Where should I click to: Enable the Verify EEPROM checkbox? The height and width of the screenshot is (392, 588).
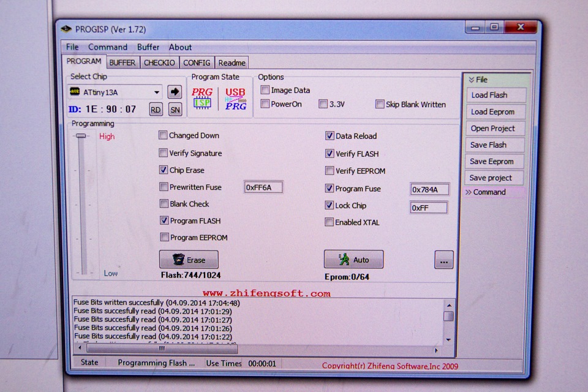pyautogui.click(x=330, y=171)
